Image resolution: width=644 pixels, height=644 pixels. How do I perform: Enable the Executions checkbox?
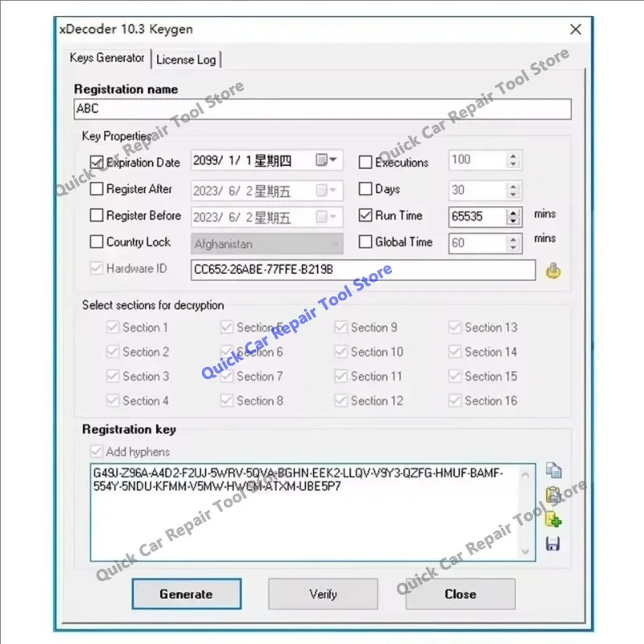pyautogui.click(x=365, y=163)
